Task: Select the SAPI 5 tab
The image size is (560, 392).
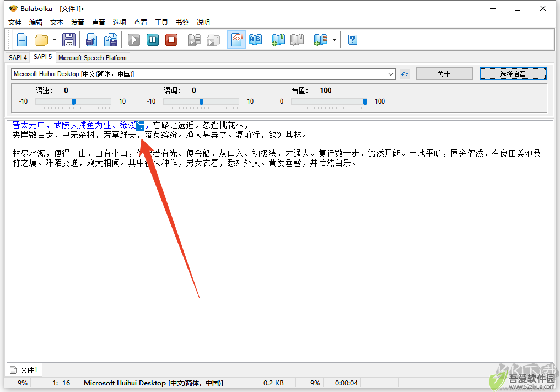Action: point(42,57)
